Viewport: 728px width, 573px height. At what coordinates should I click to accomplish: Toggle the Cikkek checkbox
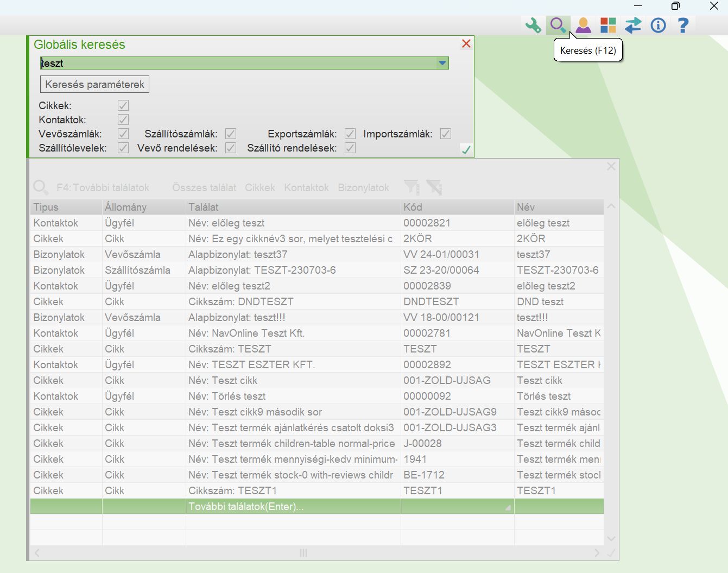coord(123,106)
